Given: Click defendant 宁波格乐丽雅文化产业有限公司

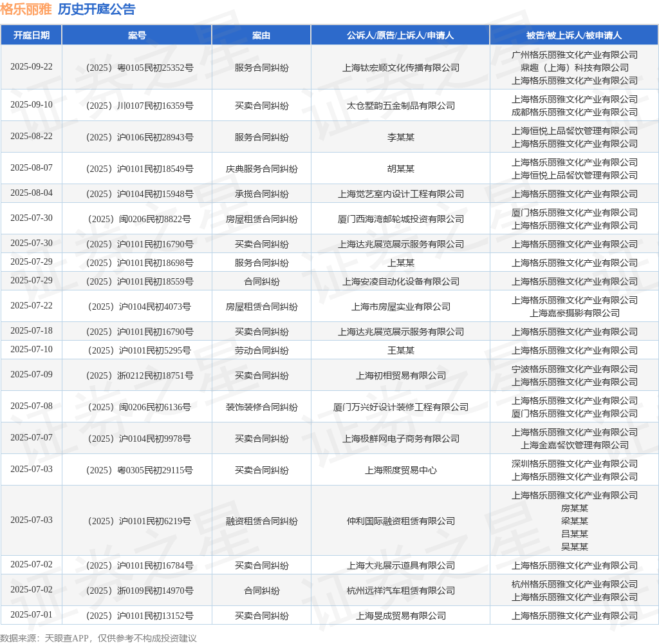Looking at the screenshot, I should pos(575,369).
